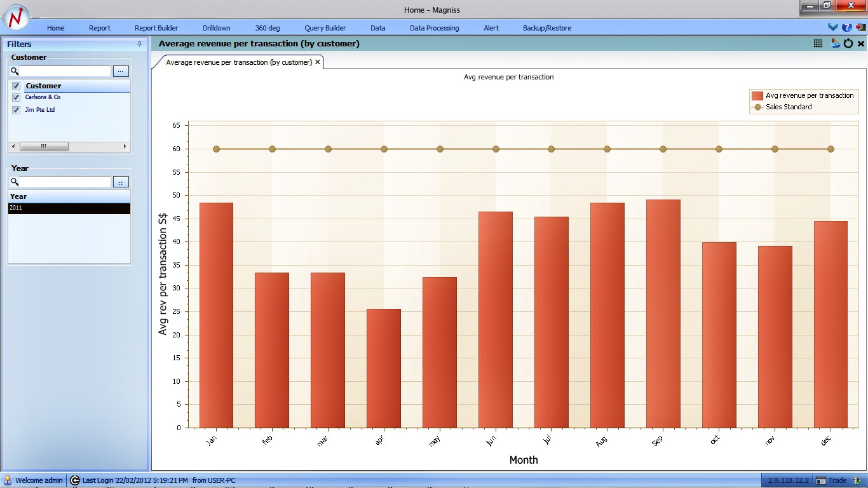The width and height of the screenshot is (868, 488).
Task: Click the logout exit door icon
Action: pos(860,27)
